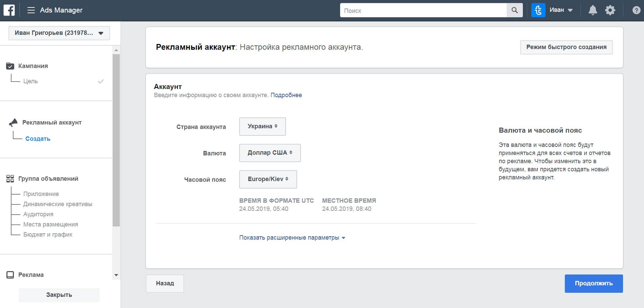The height and width of the screenshot is (308, 644).
Task: Open the help question mark icon
Action: (636, 10)
